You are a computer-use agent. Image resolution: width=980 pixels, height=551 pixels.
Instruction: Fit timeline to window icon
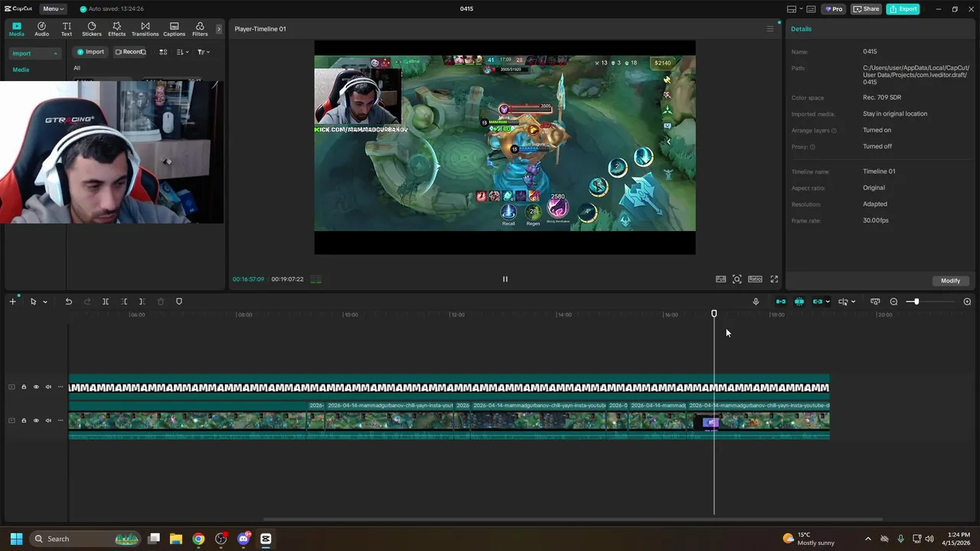tap(875, 302)
